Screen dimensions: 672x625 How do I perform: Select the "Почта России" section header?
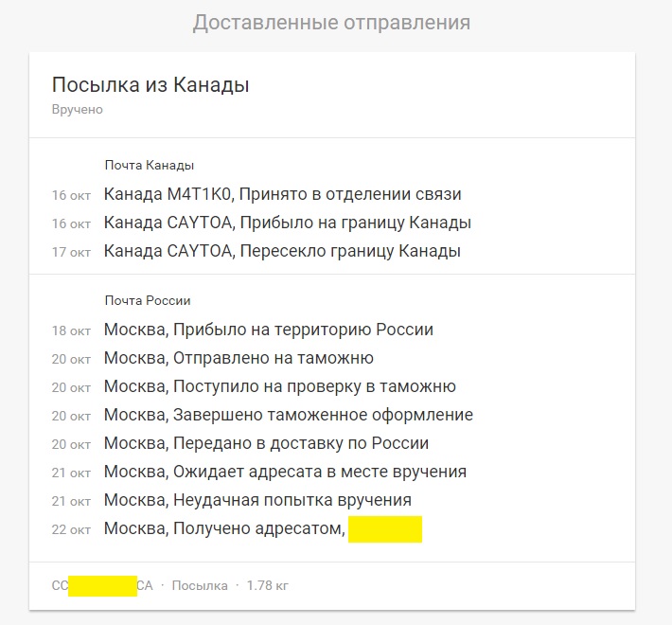coord(148,300)
